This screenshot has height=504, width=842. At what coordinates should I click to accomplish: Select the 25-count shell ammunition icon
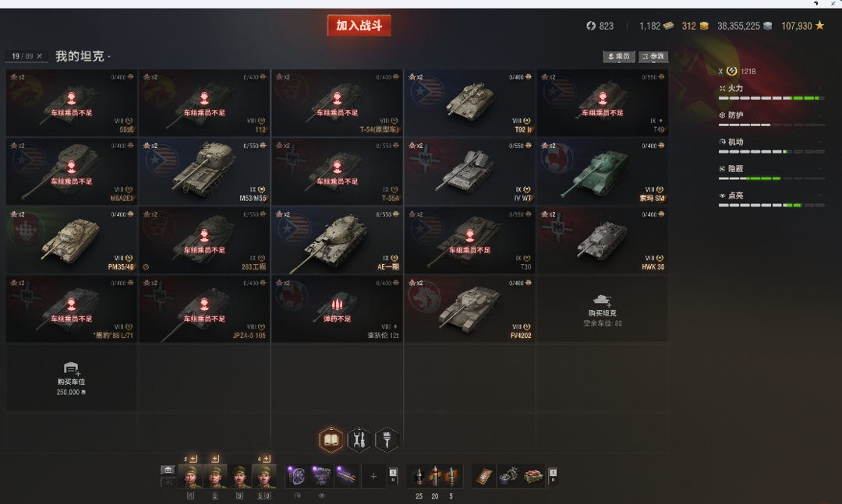[x=419, y=476]
